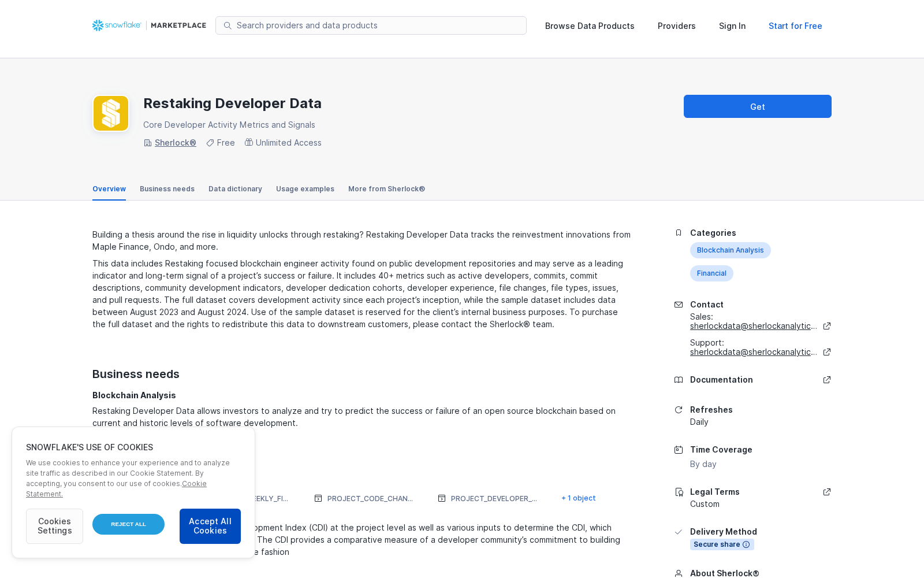The width and height of the screenshot is (924, 578).
Task: Click the checkmark icon beside Delivery Method
Action: click(679, 532)
